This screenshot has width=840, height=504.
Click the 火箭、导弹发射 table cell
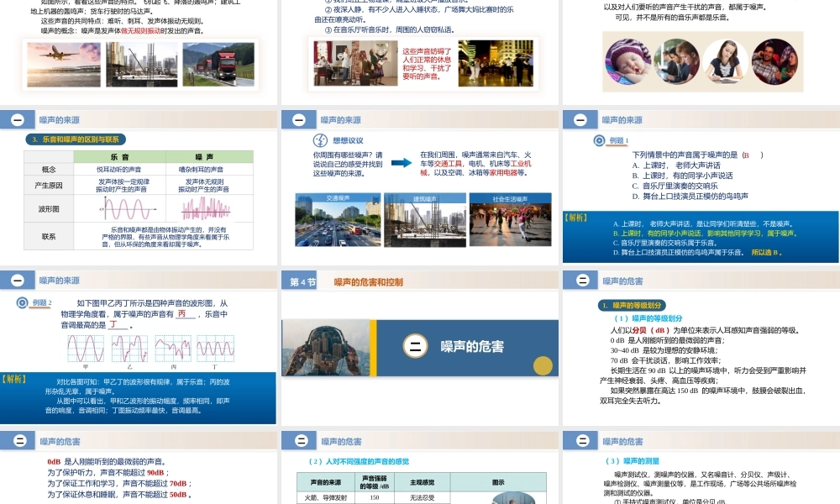tap(326, 497)
